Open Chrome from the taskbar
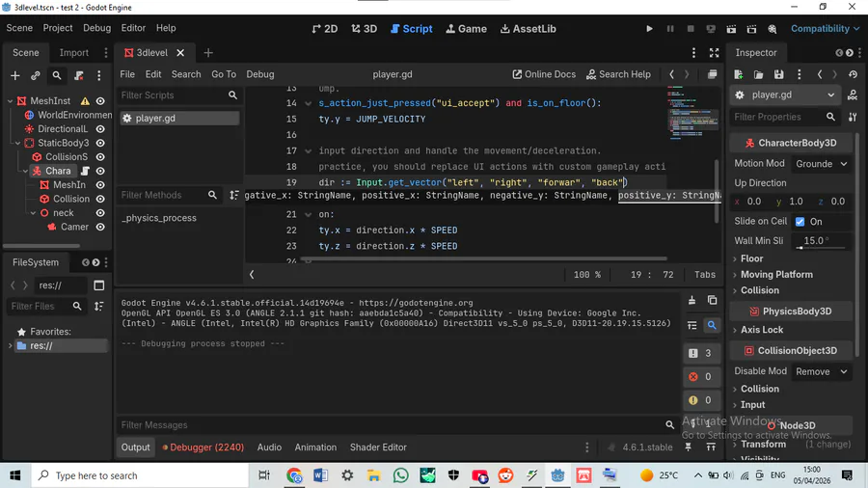This screenshot has height=488, width=868. (x=294, y=475)
